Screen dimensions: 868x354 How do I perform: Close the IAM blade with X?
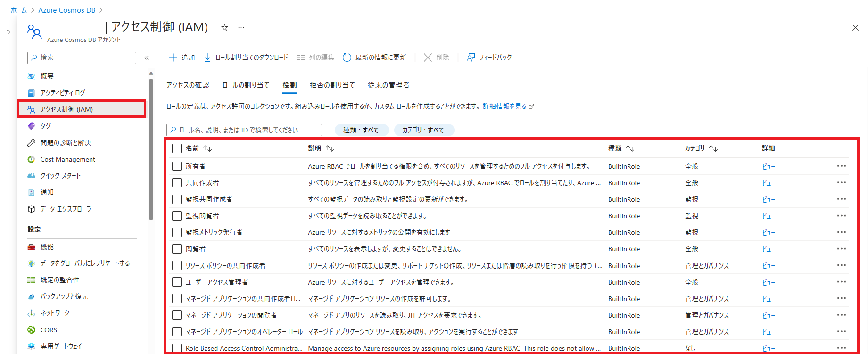click(855, 28)
